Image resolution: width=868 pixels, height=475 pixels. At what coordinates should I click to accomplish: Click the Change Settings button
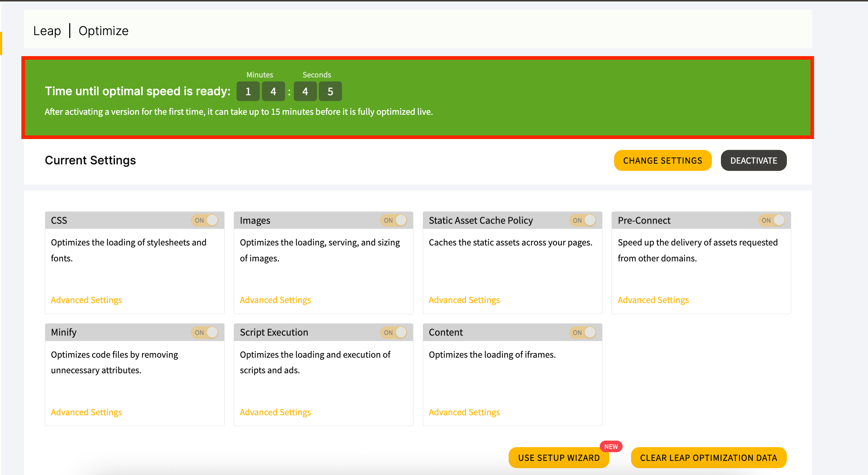(x=663, y=160)
